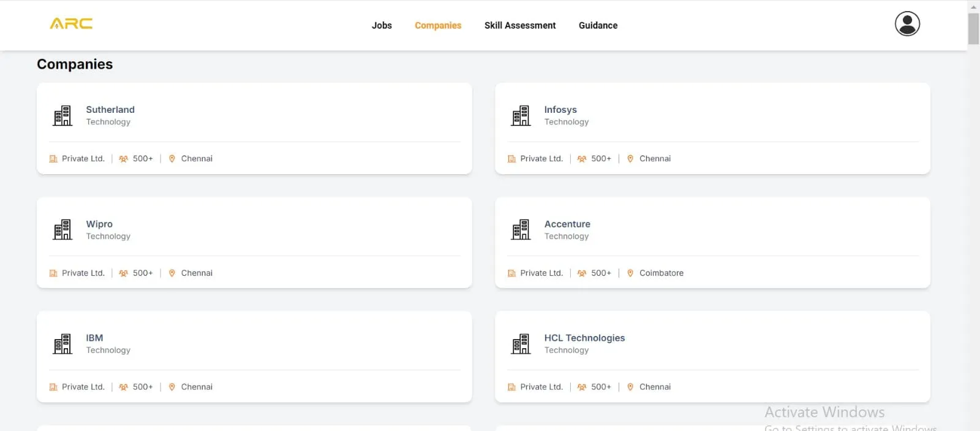
Task: Click HCL Technologies' company type icon
Action: (x=511, y=387)
